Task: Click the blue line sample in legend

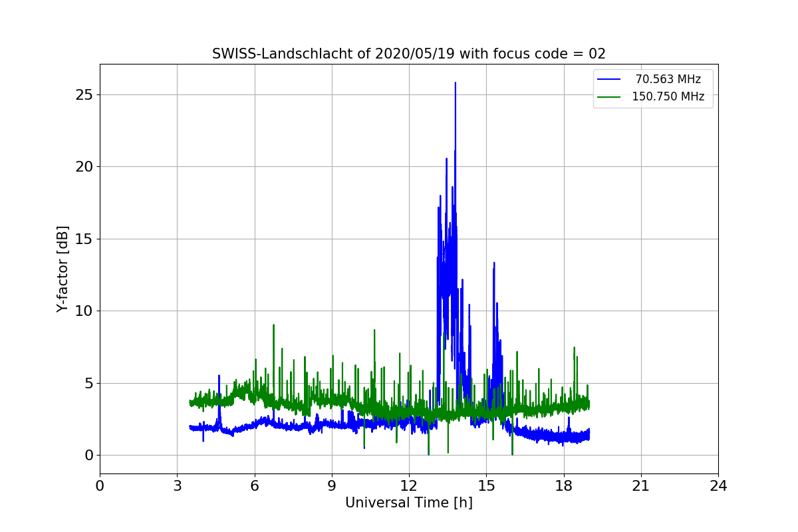Action: pyautogui.click(x=609, y=80)
